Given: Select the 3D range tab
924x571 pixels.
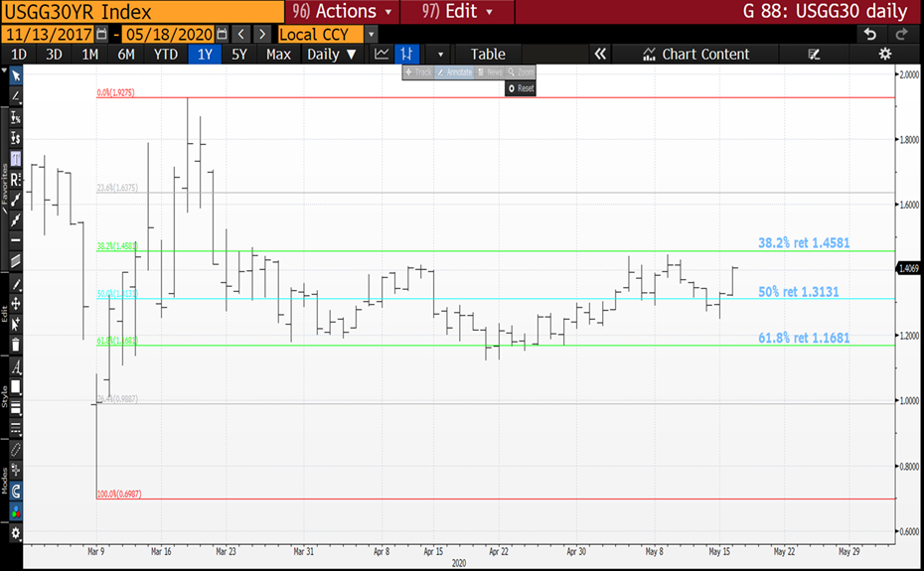Looking at the screenshot, I should 54,55.
